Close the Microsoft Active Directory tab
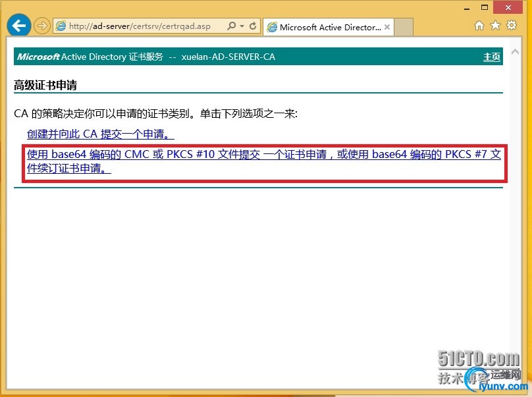Image resolution: width=532 pixels, height=397 pixels. coord(387,27)
